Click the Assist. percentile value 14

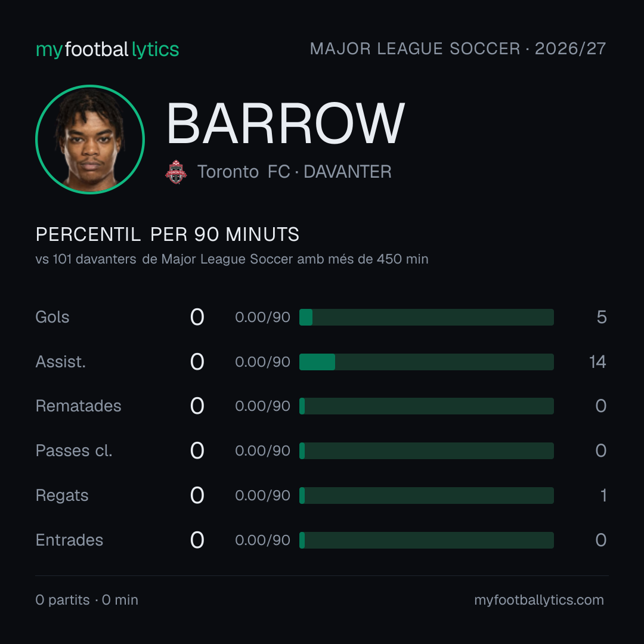coord(597,362)
